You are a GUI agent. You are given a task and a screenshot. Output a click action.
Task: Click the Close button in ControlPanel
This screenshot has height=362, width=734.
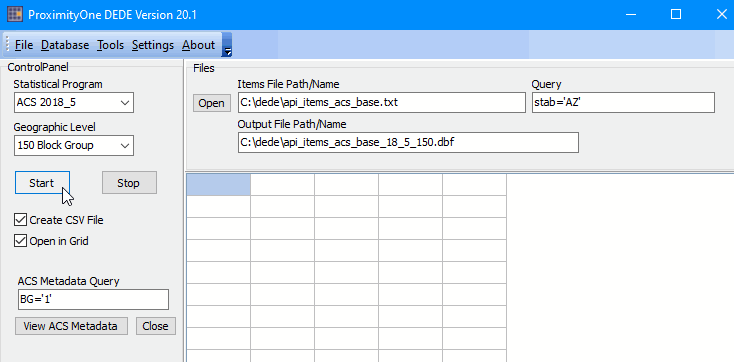pos(156,326)
